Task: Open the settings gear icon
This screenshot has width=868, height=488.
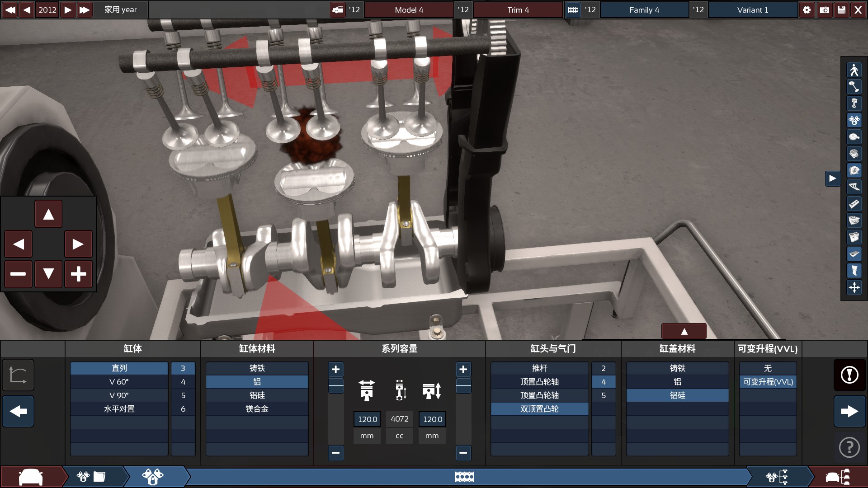Action: pos(807,9)
